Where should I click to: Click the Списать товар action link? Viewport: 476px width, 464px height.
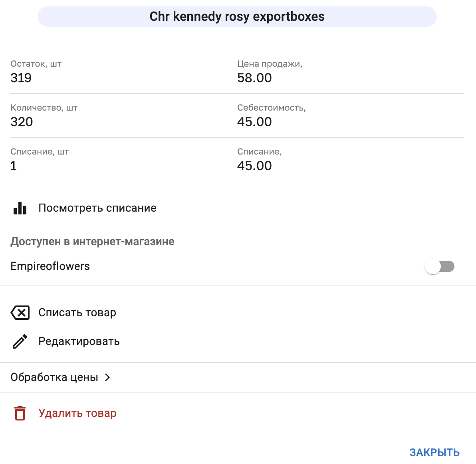point(77,313)
